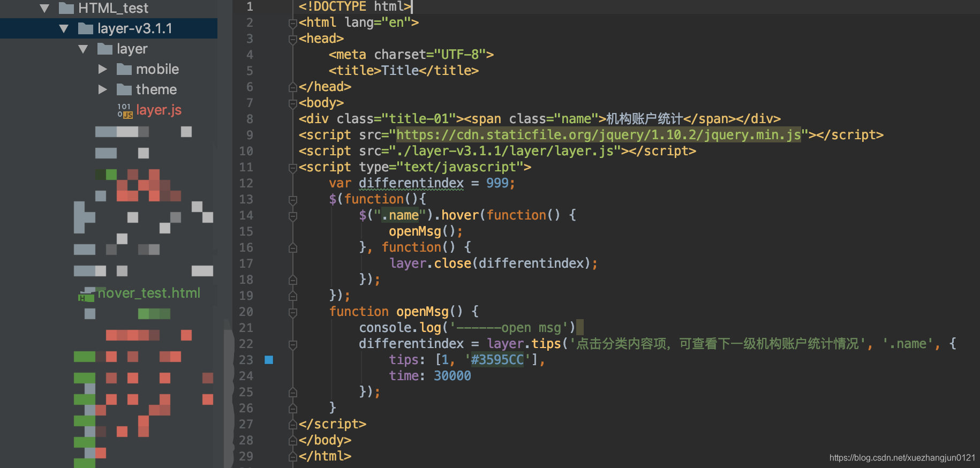Screen dimensions: 980x468
Task: Click the closing </html> tag
Action: click(x=325, y=456)
